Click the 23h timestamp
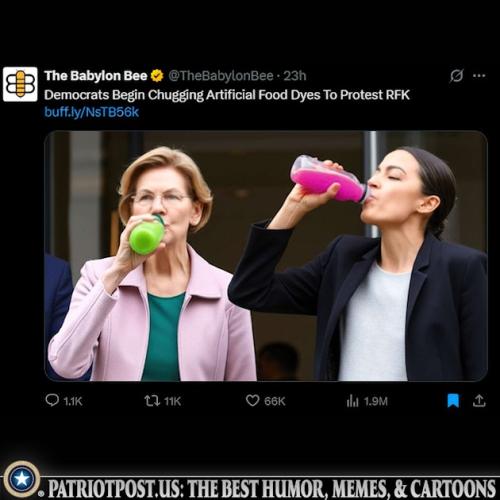Image resolution: width=500 pixels, height=500 pixels. (295, 76)
